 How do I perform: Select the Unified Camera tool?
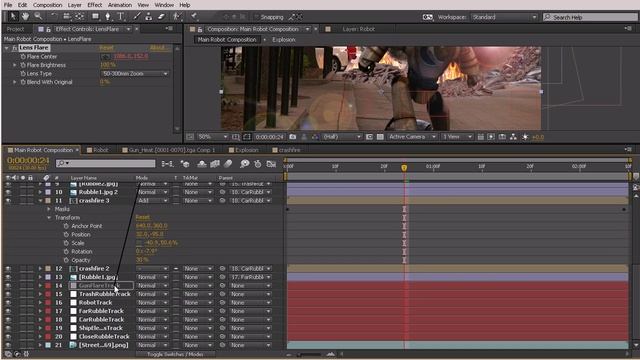pyautogui.click(x=67, y=16)
